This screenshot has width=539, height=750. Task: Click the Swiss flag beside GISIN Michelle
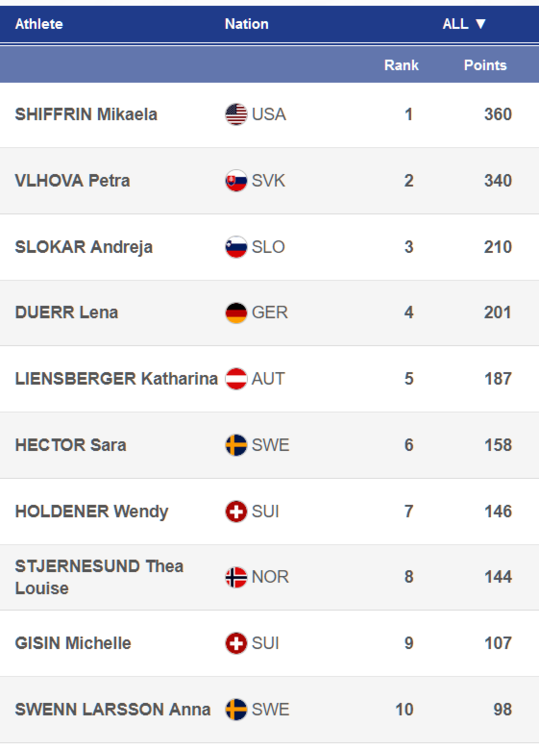click(x=236, y=643)
